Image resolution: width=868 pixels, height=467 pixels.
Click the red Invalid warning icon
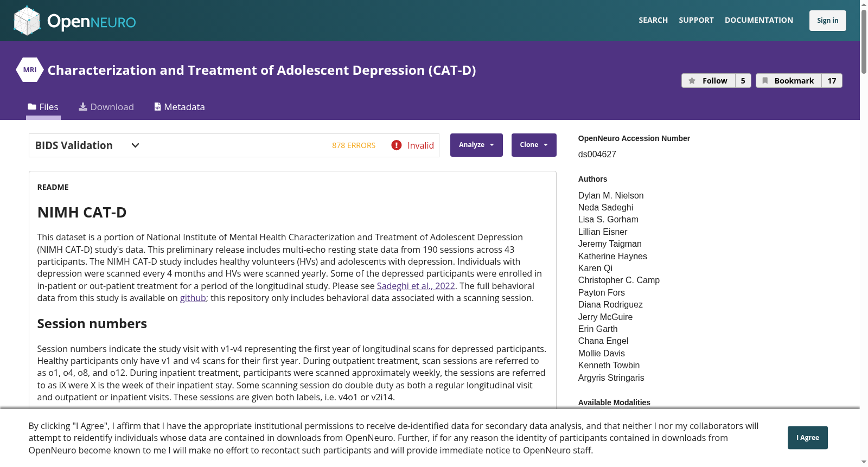point(397,145)
